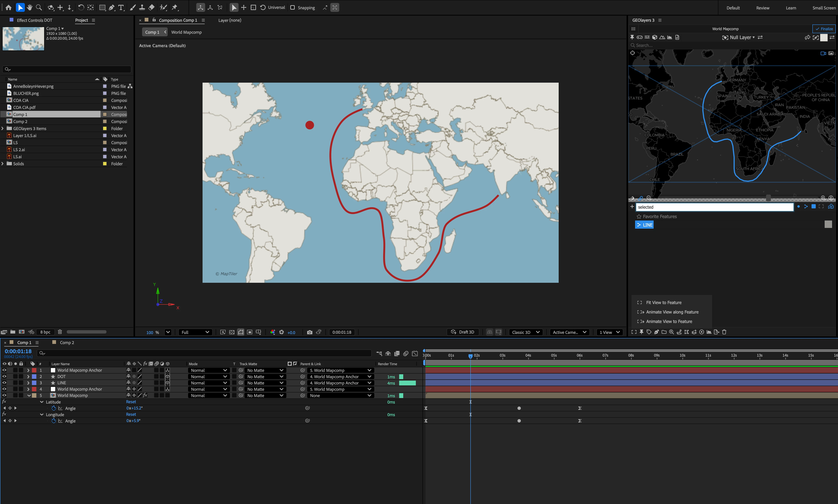Image resolution: width=838 pixels, height=504 pixels.
Task: Switch to the Comp 2 timeline tab
Action: click(x=67, y=342)
